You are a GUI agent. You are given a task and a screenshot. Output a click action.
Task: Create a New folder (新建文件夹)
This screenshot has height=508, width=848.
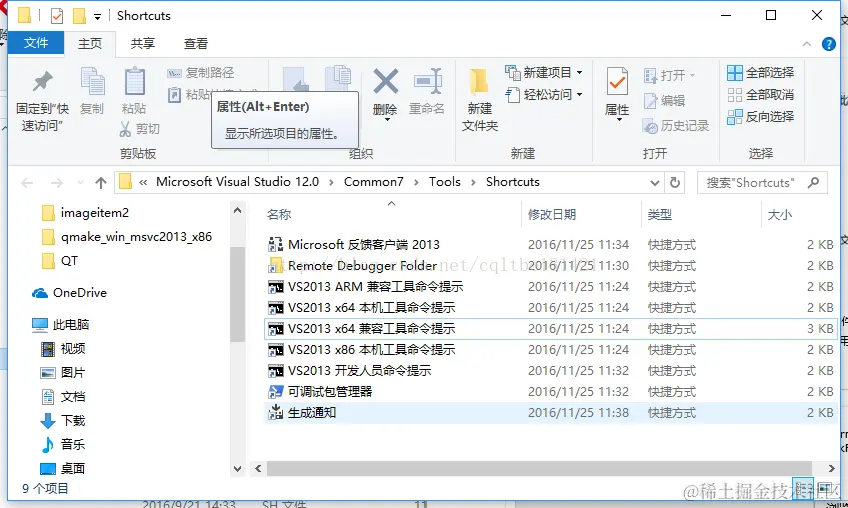[480, 101]
